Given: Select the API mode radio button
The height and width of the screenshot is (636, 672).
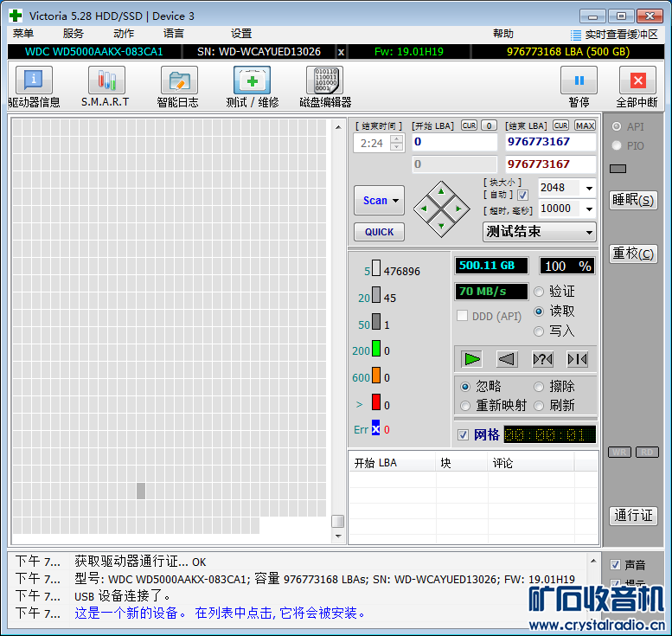Looking at the screenshot, I should 617,126.
